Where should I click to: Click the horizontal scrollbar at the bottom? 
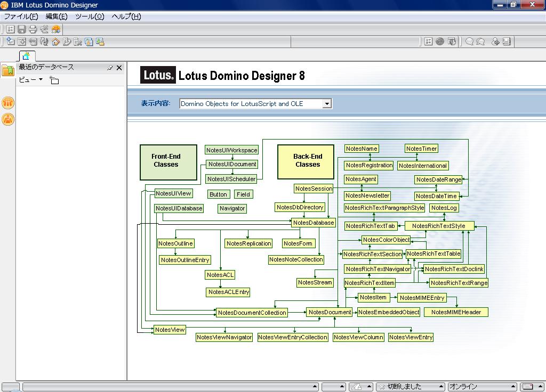click(x=160, y=386)
